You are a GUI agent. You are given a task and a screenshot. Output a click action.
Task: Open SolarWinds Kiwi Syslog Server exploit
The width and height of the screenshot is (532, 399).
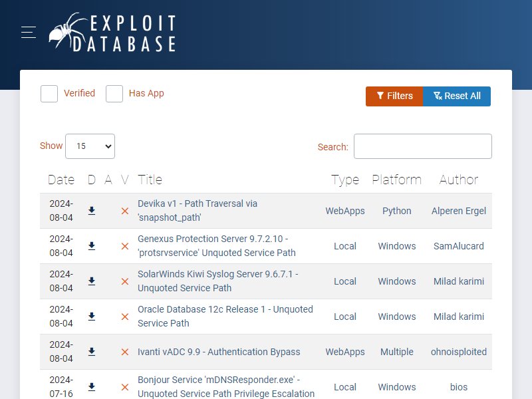[x=218, y=281]
